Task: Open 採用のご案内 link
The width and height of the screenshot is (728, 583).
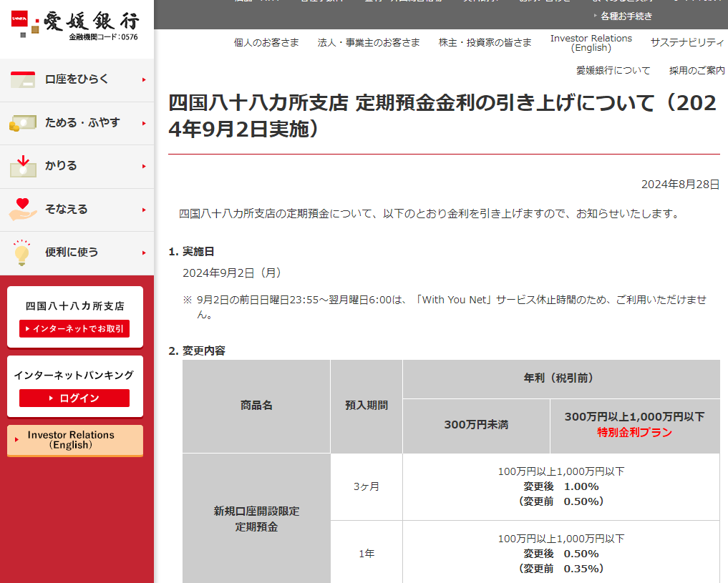Action: click(x=697, y=71)
